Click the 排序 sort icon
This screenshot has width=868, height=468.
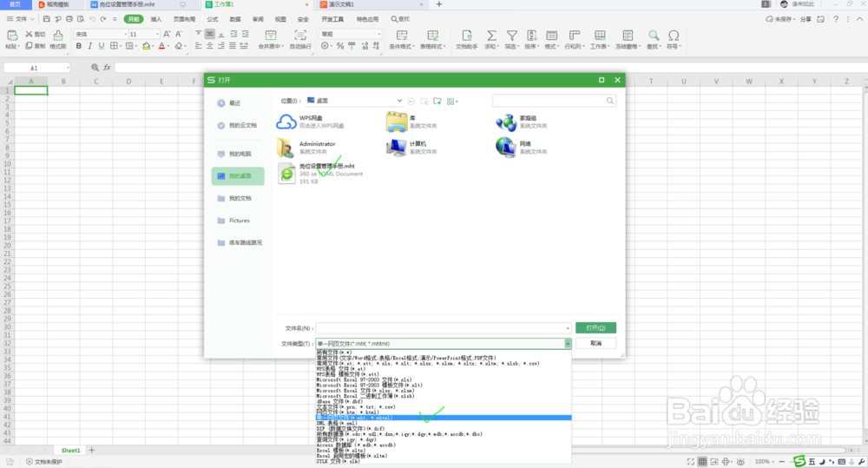(x=531, y=36)
